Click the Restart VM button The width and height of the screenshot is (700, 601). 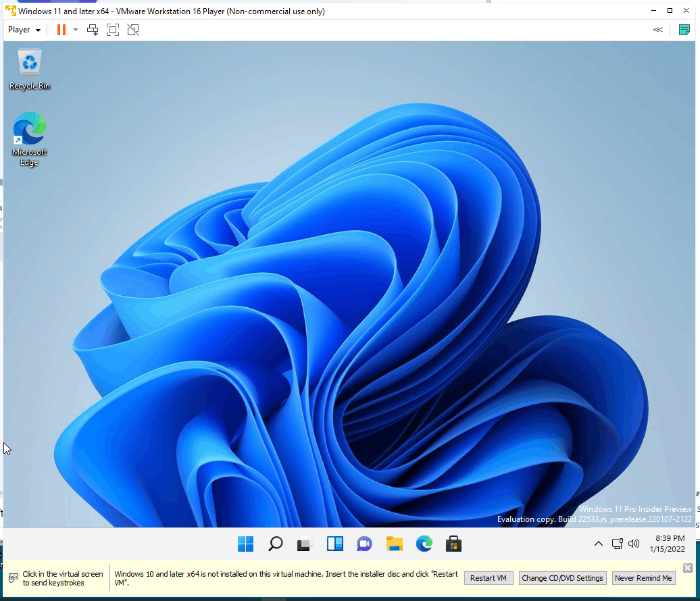(489, 578)
